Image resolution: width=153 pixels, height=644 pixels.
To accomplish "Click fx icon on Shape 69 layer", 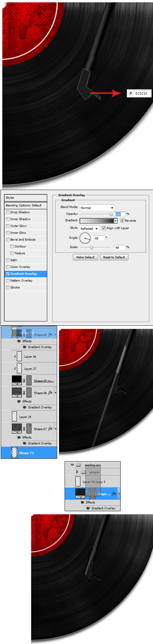I will click(50, 335).
